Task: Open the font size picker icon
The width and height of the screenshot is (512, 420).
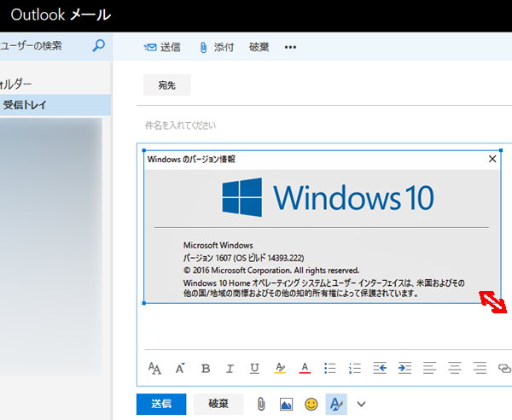Action: (x=154, y=369)
